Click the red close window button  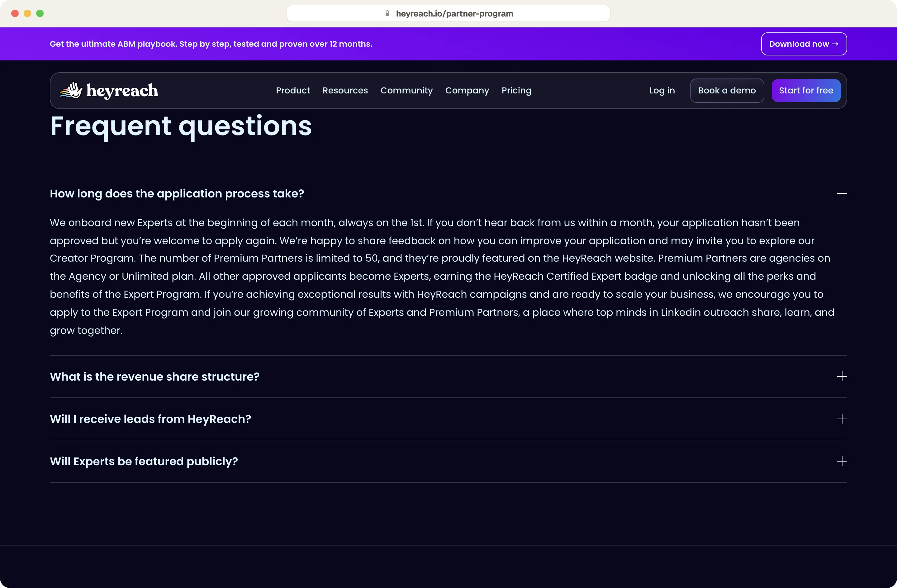(15, 14)
